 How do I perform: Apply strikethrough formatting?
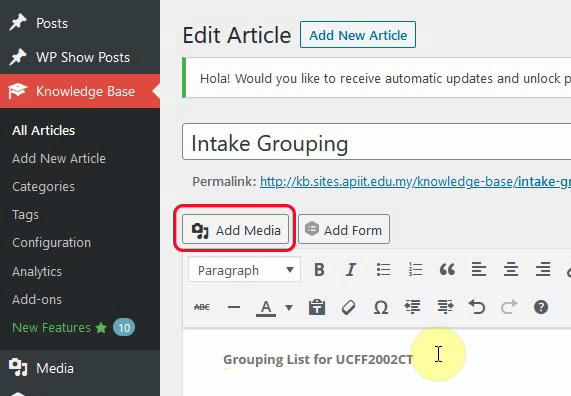(x=202, y=307)
